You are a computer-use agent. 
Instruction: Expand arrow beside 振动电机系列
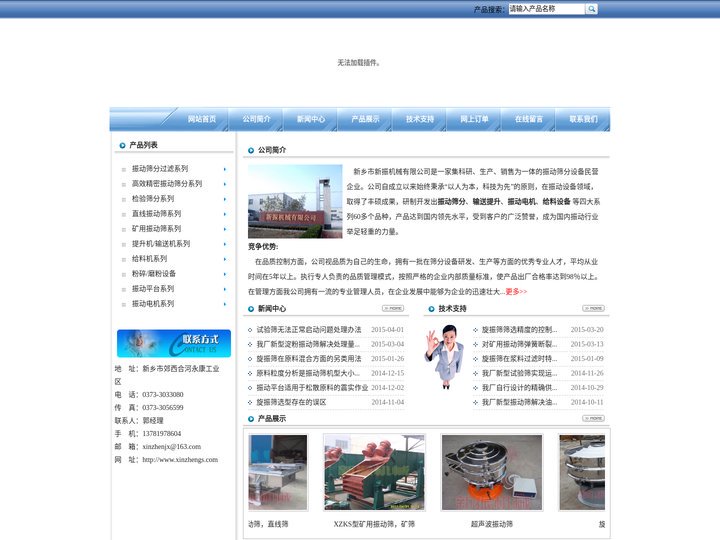(x=225, y=304)
